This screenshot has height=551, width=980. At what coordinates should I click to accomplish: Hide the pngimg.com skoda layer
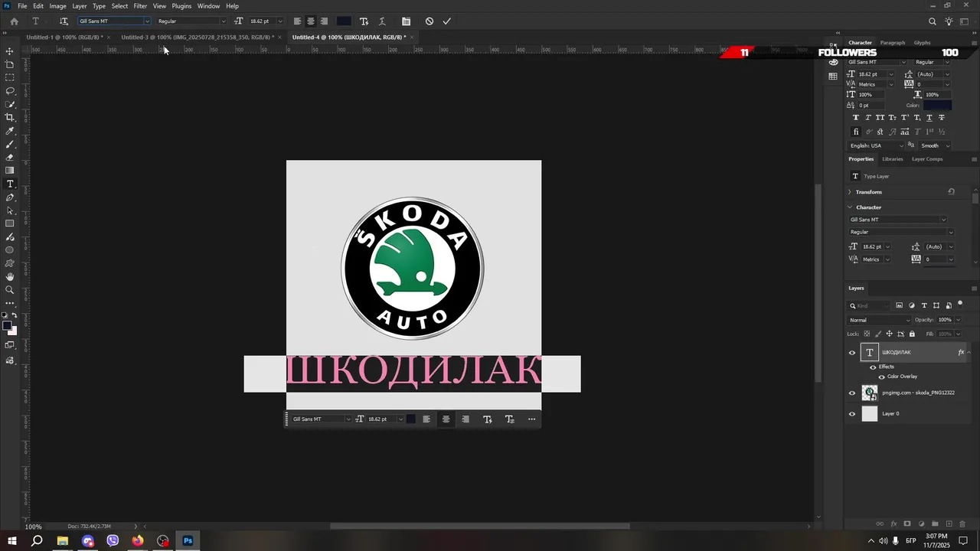pyautogui.click(x=852, y=393)
